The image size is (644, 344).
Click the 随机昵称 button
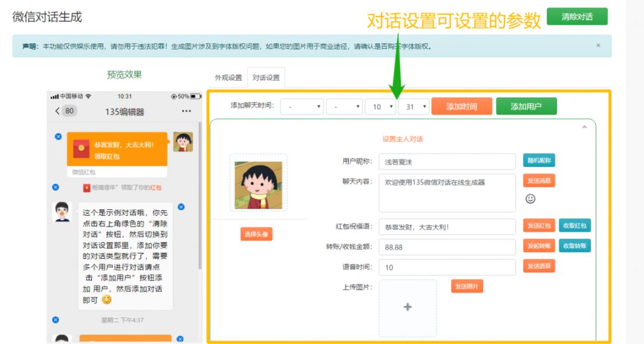539,160
